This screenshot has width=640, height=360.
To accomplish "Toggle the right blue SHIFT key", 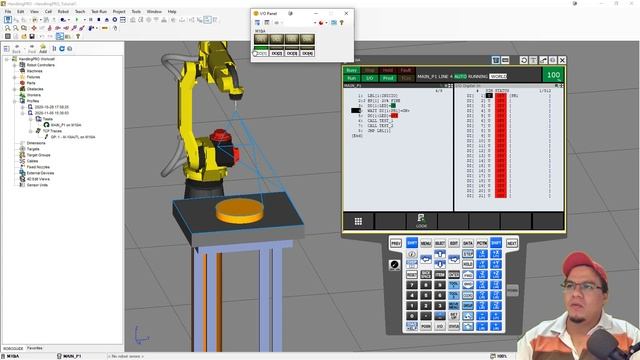I will tap(496, 243).
